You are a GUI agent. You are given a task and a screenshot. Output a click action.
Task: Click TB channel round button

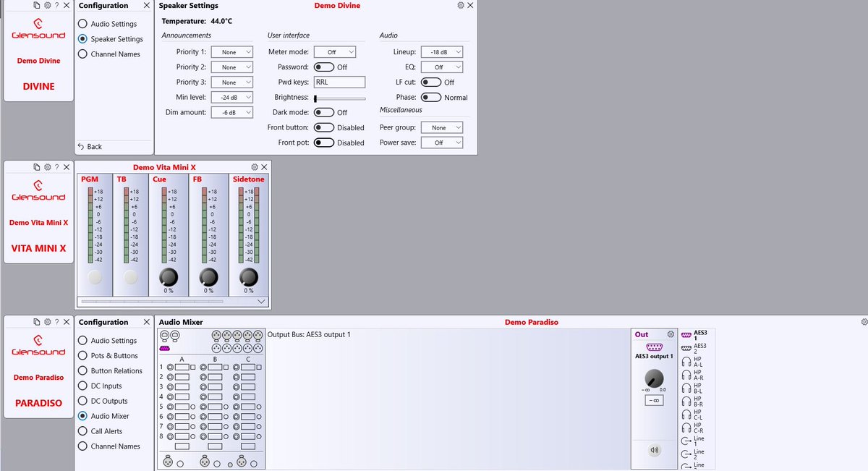(130, 276)
